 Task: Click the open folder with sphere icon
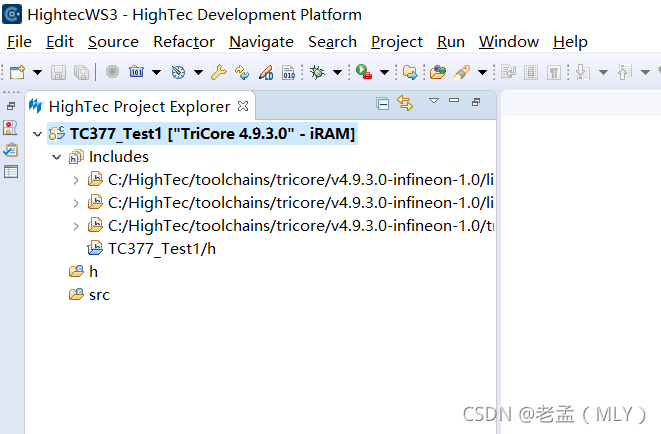point(438,72)
